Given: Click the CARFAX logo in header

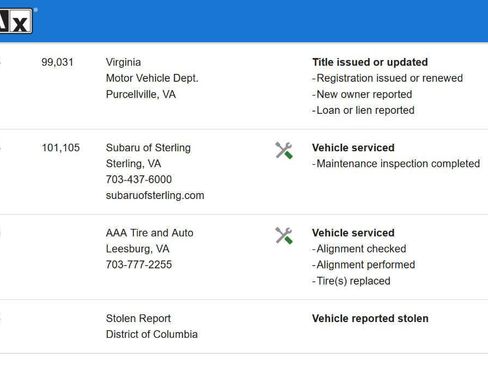Looking at the screenshot, I should click(x=16, y=21).
